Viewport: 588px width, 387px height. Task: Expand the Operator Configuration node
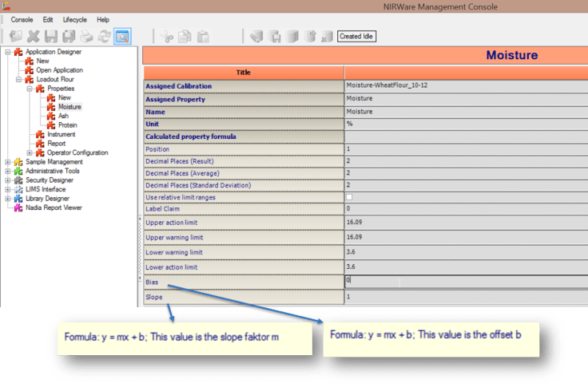(30, 153)
